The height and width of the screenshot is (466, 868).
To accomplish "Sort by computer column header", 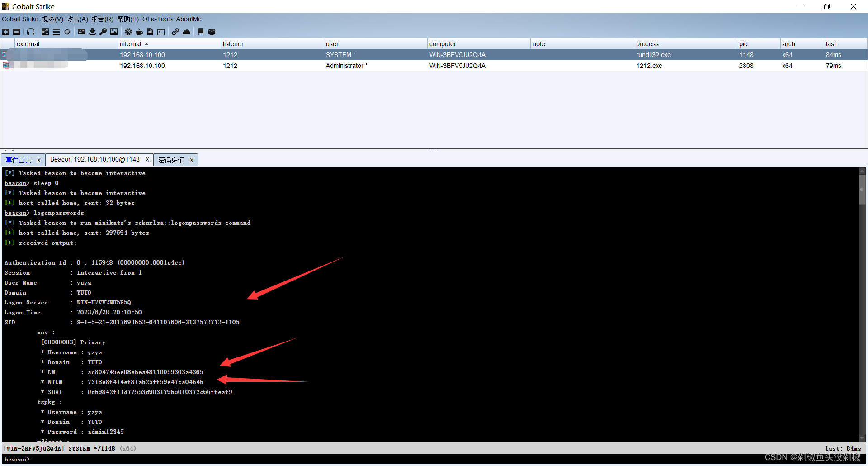I will [x=479, y=44].
